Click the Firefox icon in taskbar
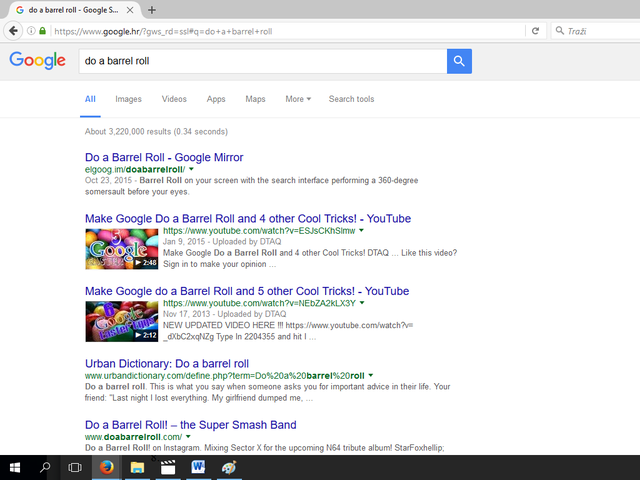This screenshot has width=640, height=480. coord(107,468)
